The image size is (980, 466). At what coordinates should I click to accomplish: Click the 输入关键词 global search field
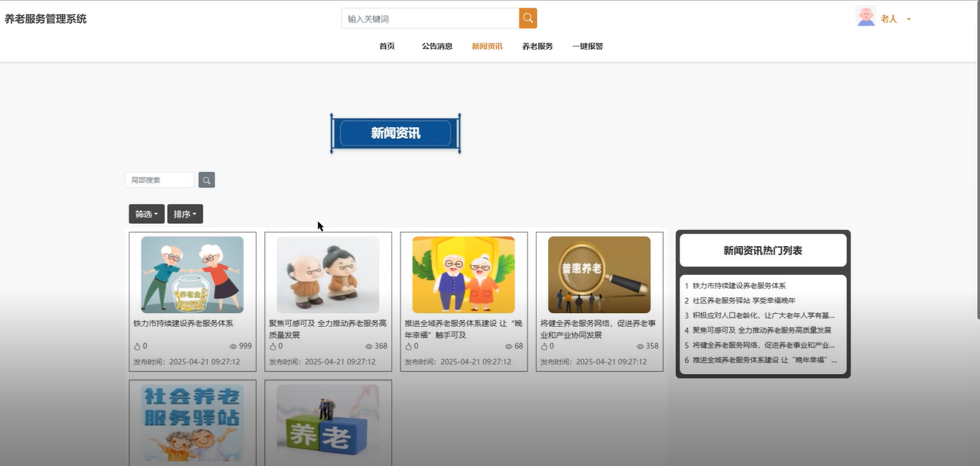pyautogui.click(x=430, y=18)
